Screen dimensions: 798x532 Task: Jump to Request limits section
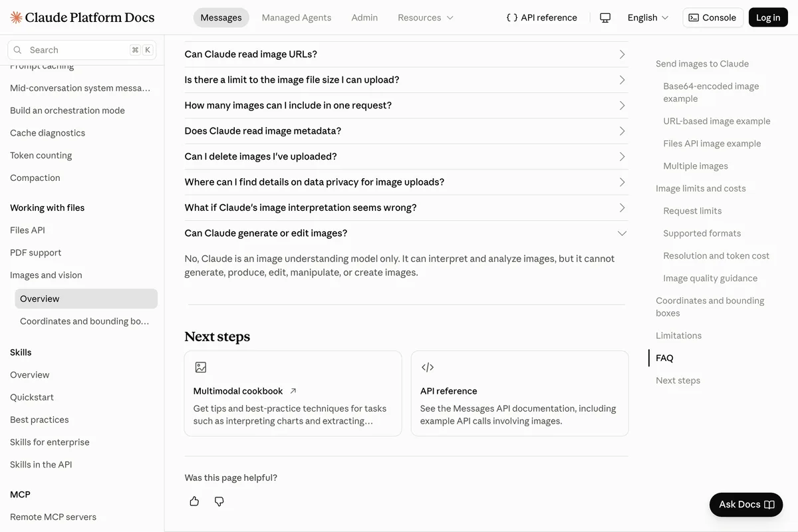coord(692,211)
